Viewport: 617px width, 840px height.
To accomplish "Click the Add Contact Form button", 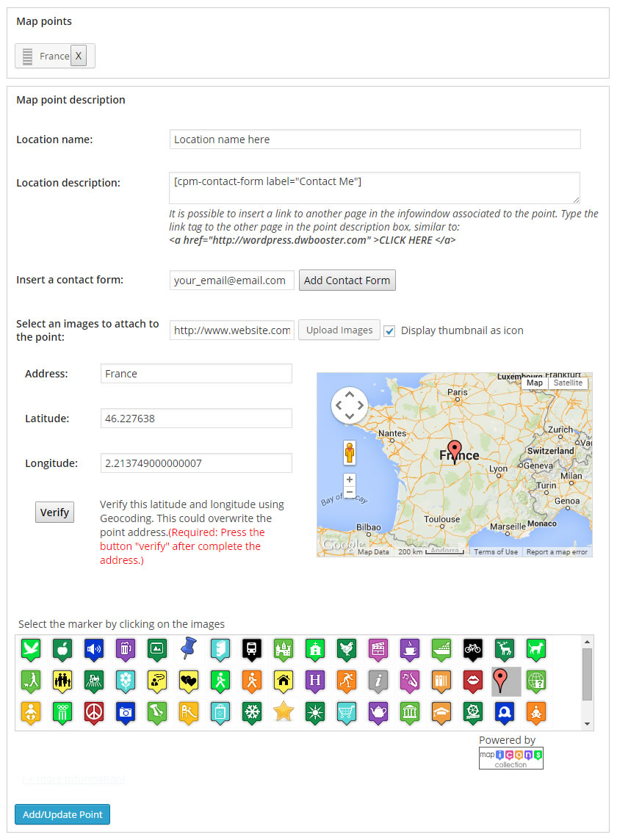I will 347,280.
